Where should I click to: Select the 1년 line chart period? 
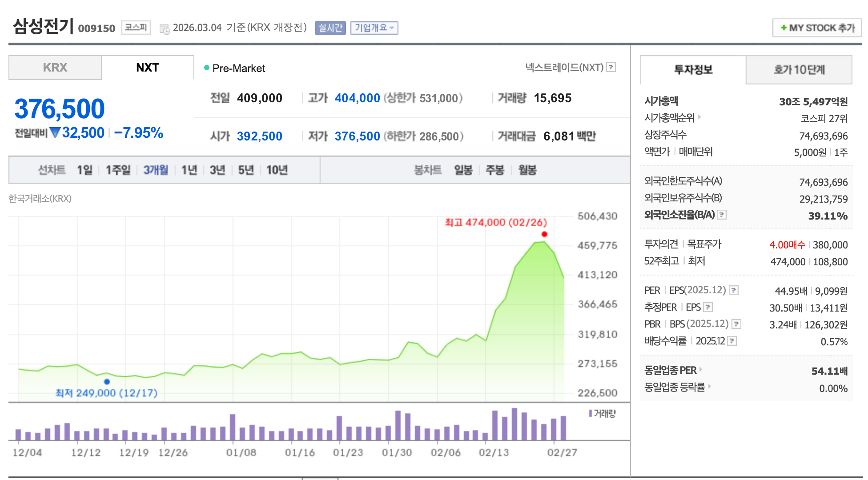point(189,170)
